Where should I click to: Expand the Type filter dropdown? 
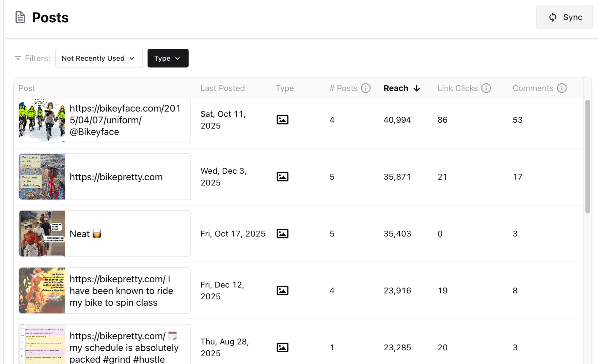coord(168,58)
